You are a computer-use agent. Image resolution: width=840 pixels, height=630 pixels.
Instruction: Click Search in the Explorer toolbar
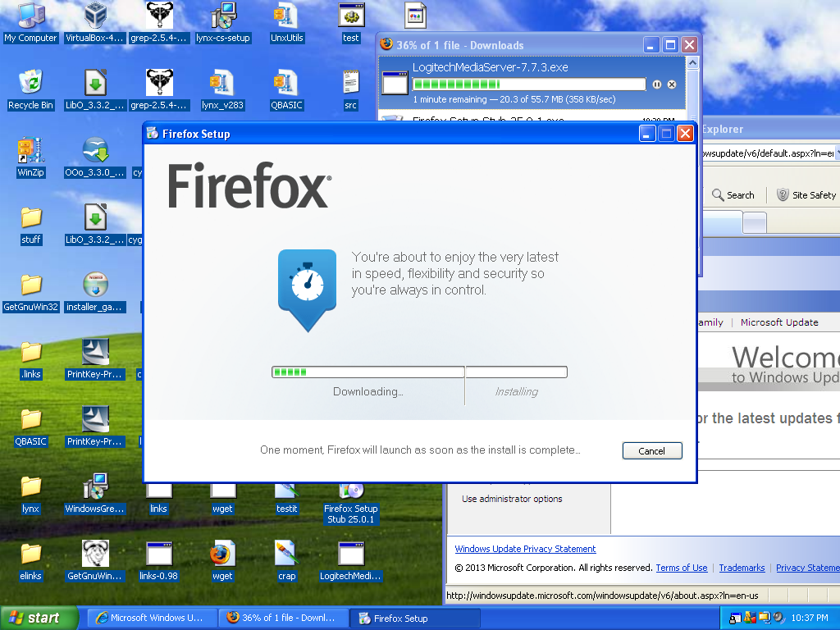tap(733, 195)
